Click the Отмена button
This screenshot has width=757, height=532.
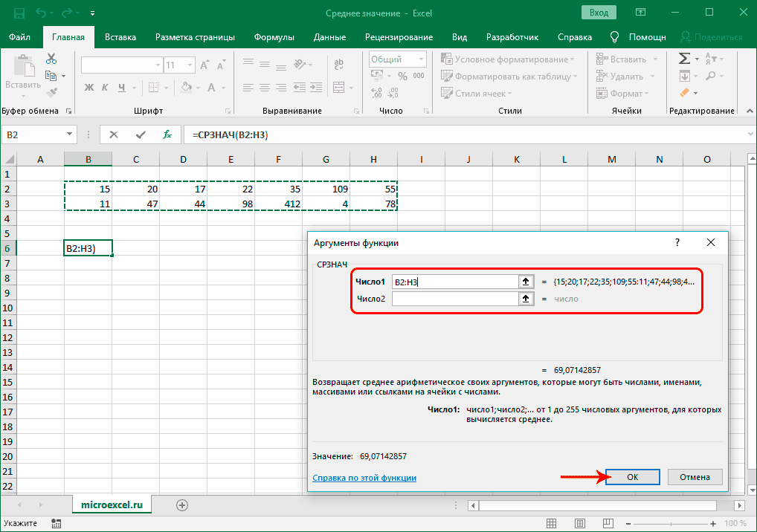[695, 477]
